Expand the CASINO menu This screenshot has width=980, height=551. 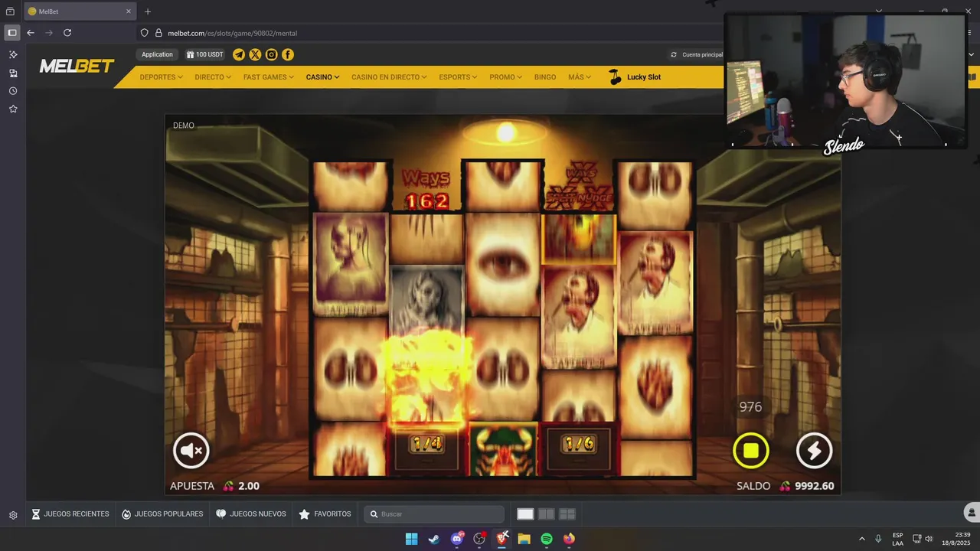(322, 77)
